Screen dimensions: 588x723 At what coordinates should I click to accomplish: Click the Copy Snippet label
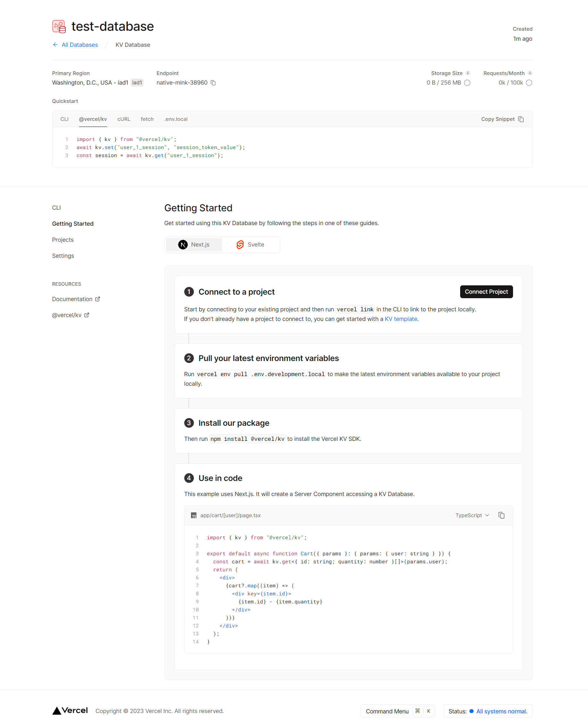(498, 119)
